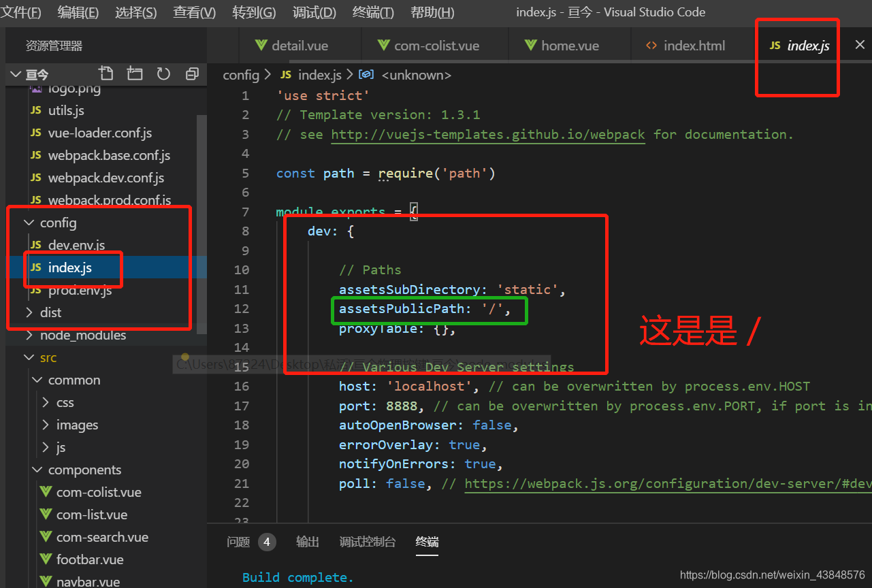Click the assetsPublicPath property on line 12

(402, 309)
